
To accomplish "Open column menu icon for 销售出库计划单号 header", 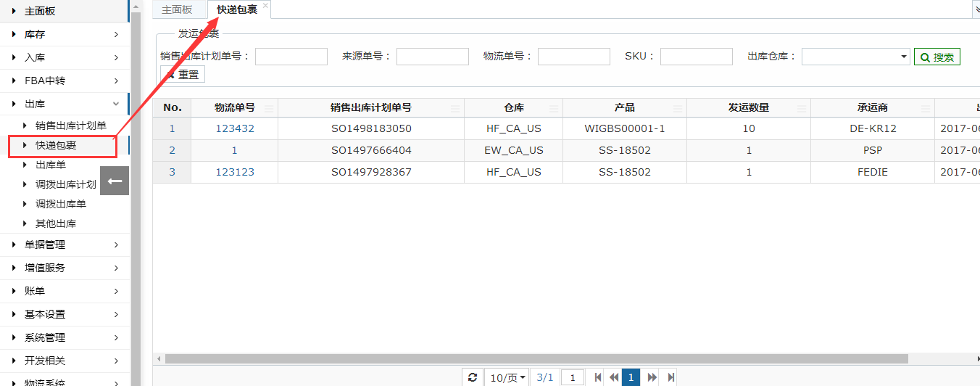I will pos(455,108).
